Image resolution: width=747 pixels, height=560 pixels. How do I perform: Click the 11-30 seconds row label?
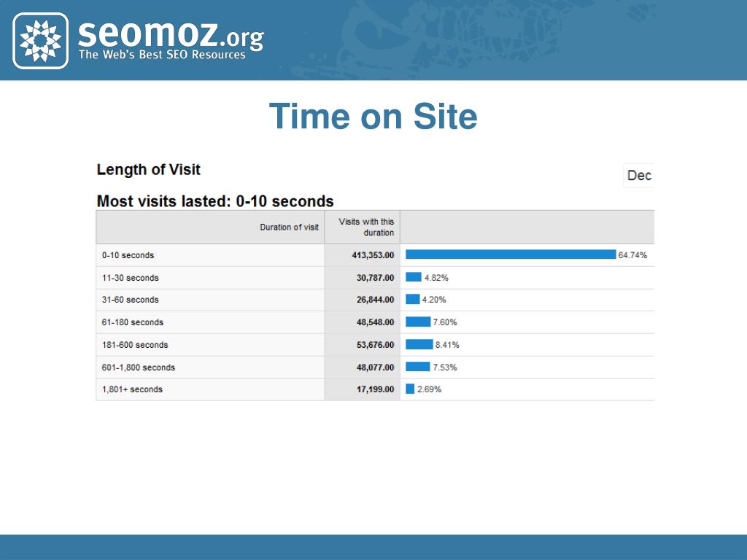(130, 278)
